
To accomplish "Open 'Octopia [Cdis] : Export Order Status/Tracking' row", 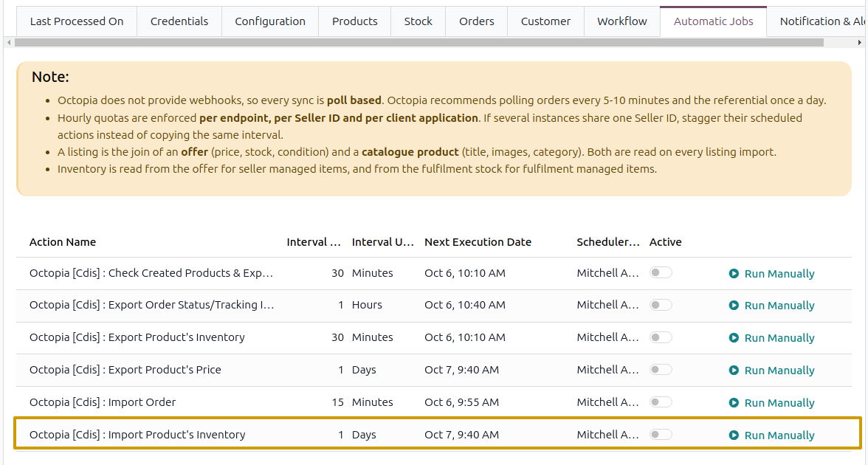I will (x=434, y=306).
